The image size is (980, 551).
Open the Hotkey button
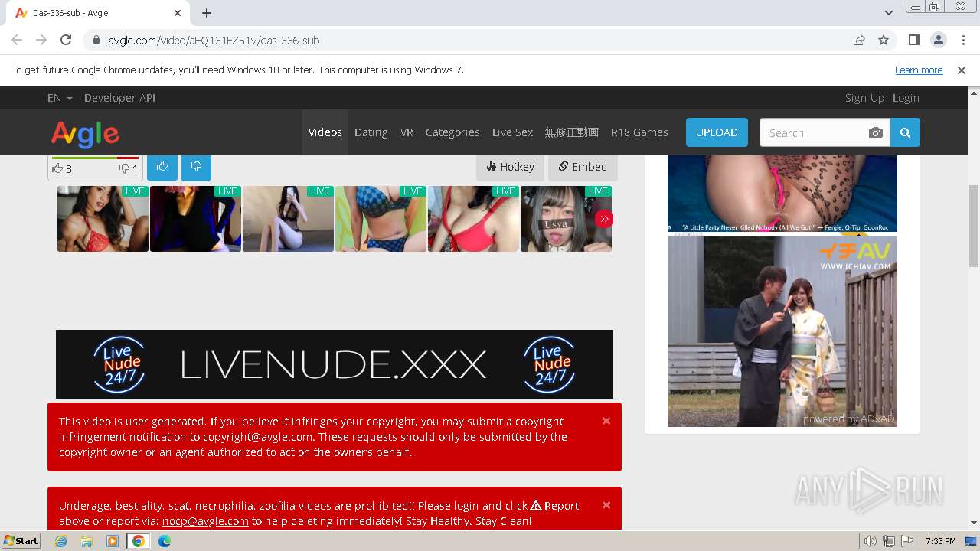click(x=511, y=167)
